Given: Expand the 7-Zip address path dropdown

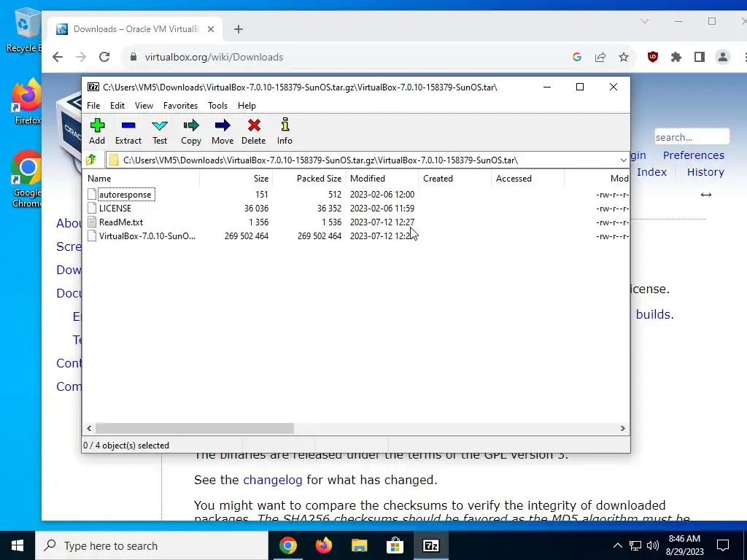Looking at the screenshot, I should click(x=623, y=160).
